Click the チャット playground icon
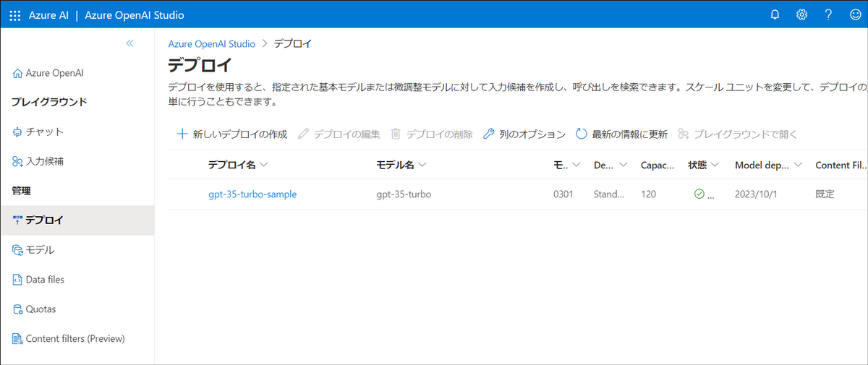Viewport: 868px width, 365px height. (17, 132)
